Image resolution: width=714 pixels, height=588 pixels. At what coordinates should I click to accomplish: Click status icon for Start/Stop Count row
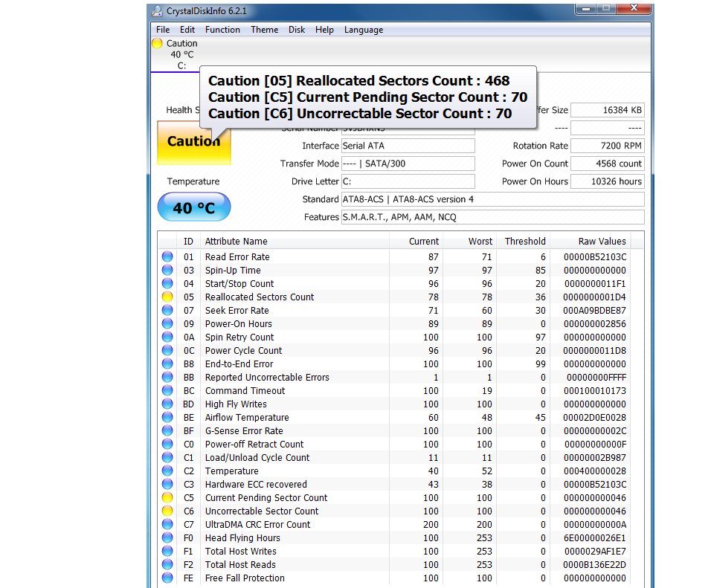(x=167, y=283)
